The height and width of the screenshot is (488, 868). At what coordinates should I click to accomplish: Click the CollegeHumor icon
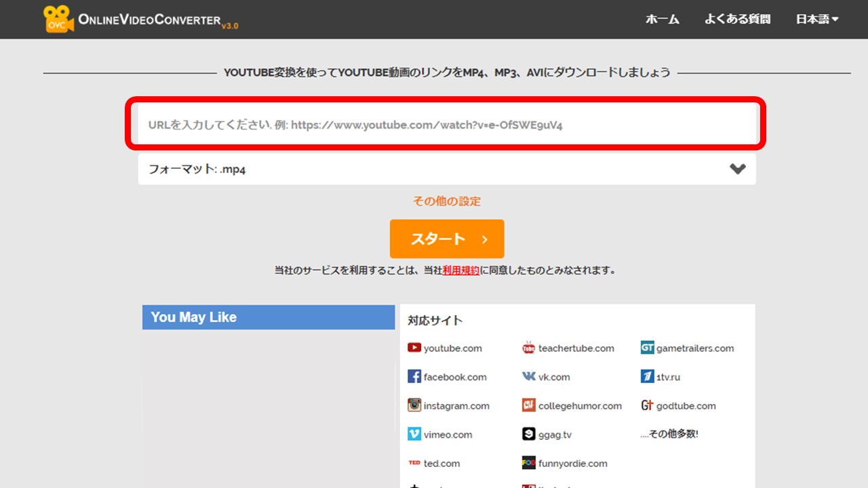coord(528,405)
